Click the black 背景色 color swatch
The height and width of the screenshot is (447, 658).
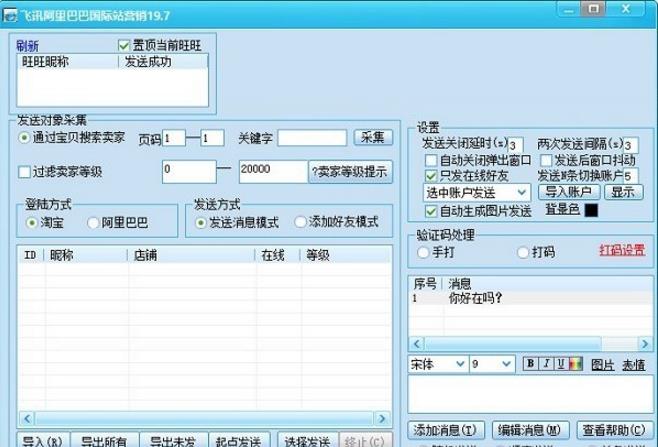(591, 210)
